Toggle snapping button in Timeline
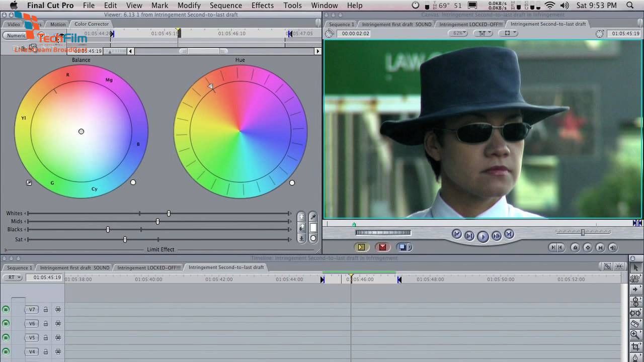644x362 pixels. [619, 267]
